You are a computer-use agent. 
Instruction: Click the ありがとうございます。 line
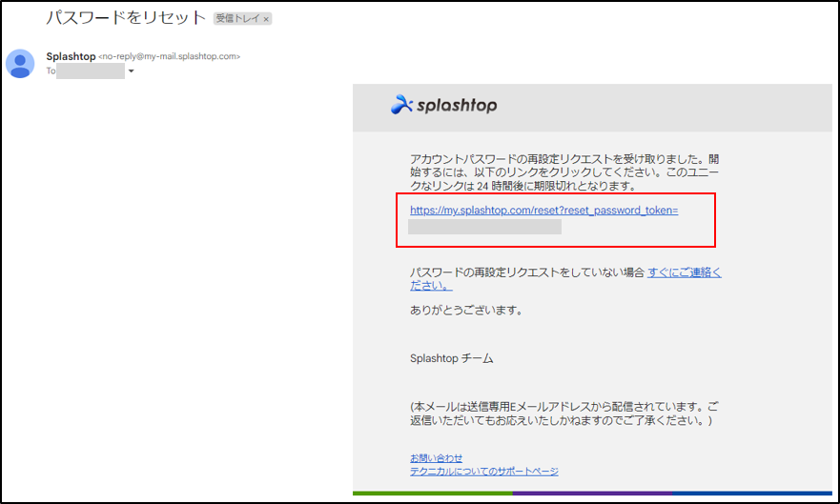pos(466,311)
